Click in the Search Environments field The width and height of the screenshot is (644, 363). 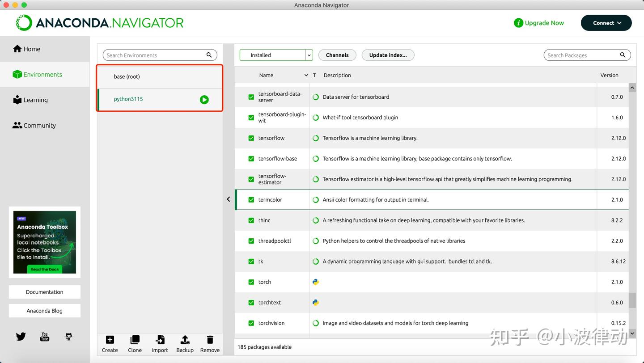160,55
